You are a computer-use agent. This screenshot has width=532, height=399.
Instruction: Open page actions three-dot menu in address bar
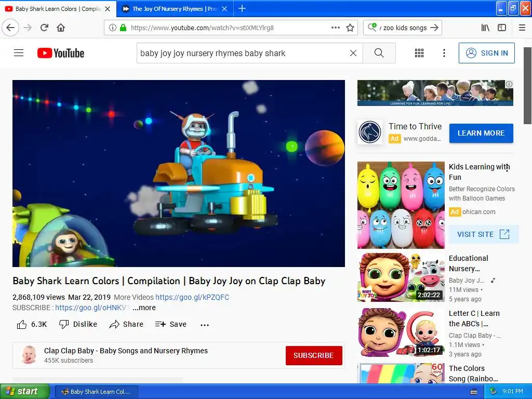click(x=336, y=28)
